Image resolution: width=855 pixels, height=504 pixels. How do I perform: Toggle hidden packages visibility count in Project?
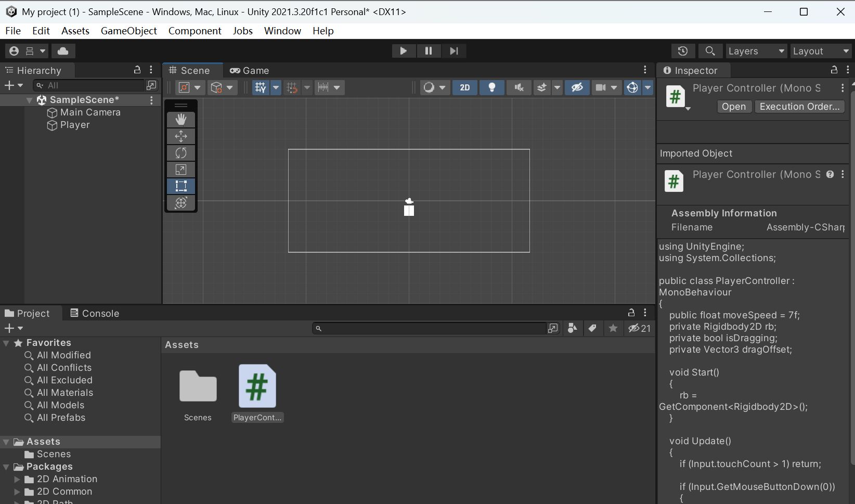click(640, 328)
